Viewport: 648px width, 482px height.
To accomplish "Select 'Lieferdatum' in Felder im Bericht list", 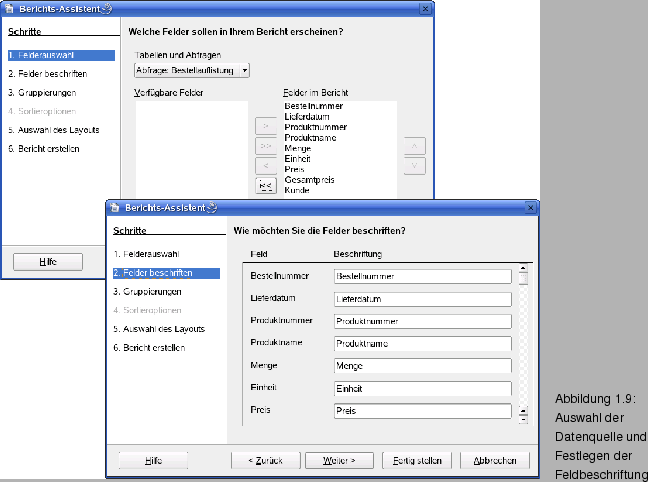I will (307, 117).
